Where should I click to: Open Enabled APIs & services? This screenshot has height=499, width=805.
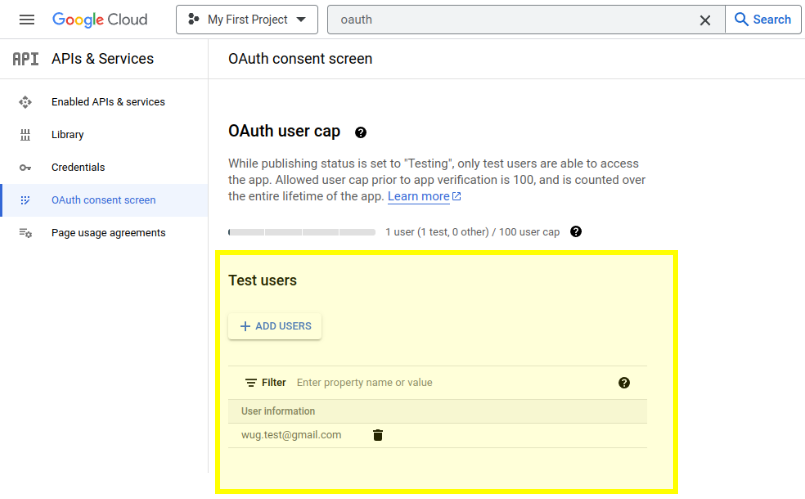click(x=108, y=102)
